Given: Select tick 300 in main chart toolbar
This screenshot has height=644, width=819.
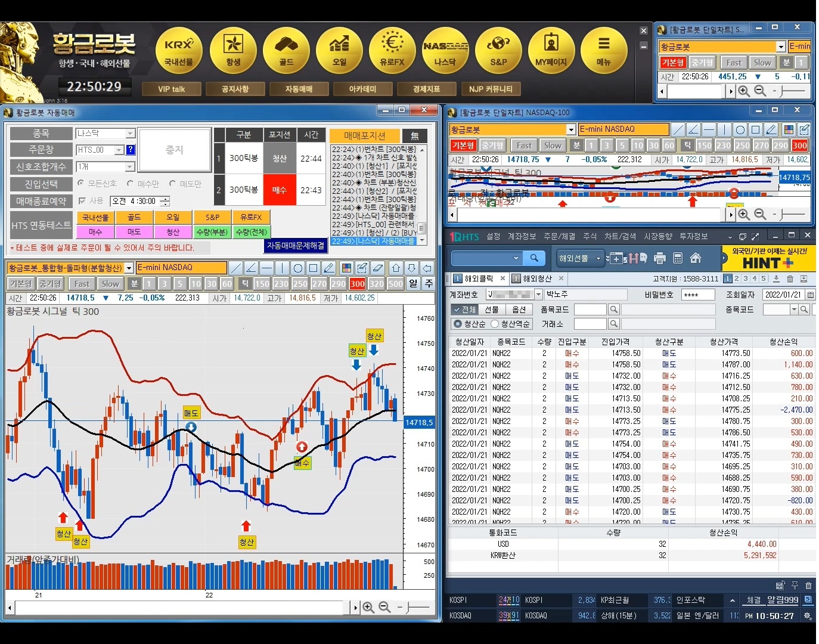Looking at the screenshot, I should (358, 284).
